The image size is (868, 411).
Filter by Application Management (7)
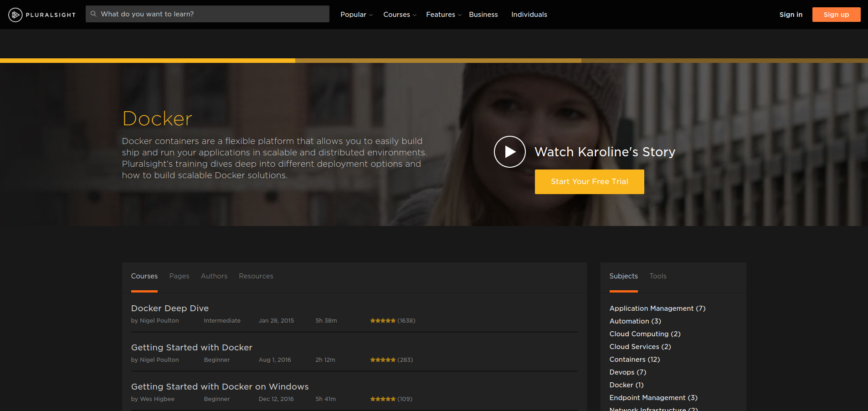point(657,308)
